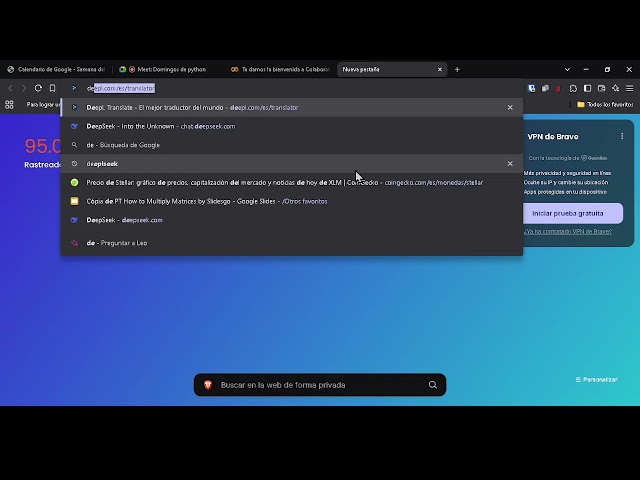Choose 'de - Búsqueda de Google' suggestion
640x480 pixels.
[291, 145]
